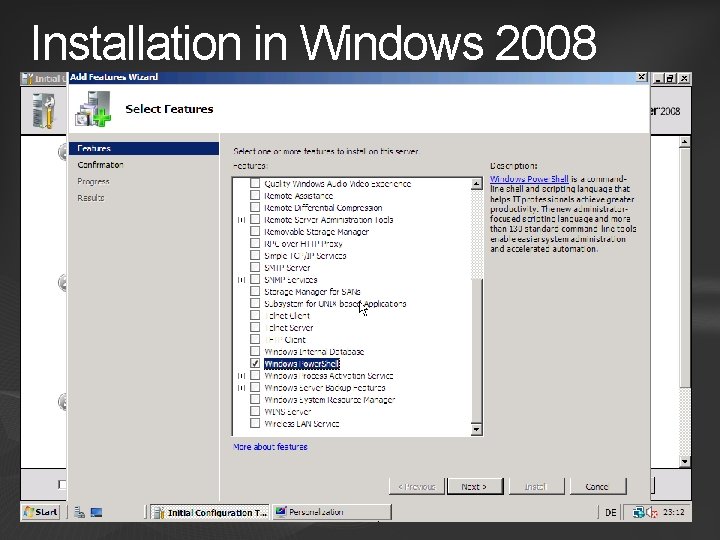
Task: Click the DE language indicator
Action: coord(610,512)
